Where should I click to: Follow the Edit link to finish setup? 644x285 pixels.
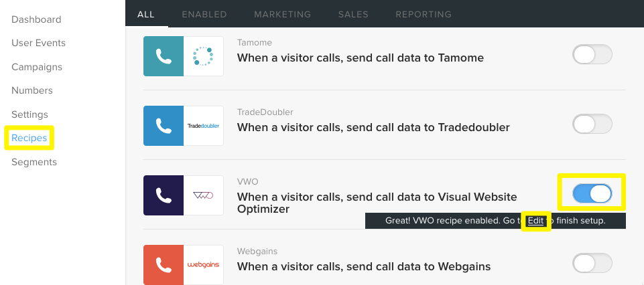coord(535,221)
